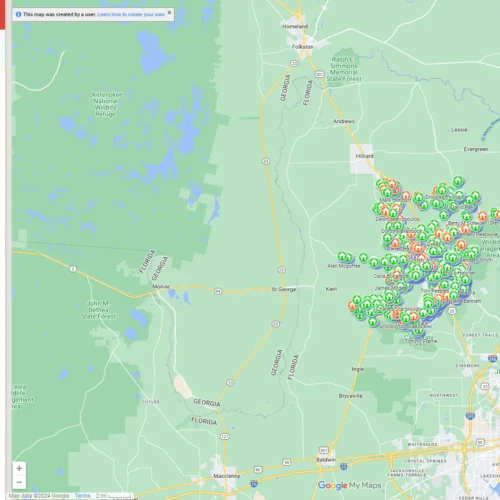This screenshot has width=500, height=500.
Task: Click the route 23 shield west of Hilliard
Action: click(266, 161)
